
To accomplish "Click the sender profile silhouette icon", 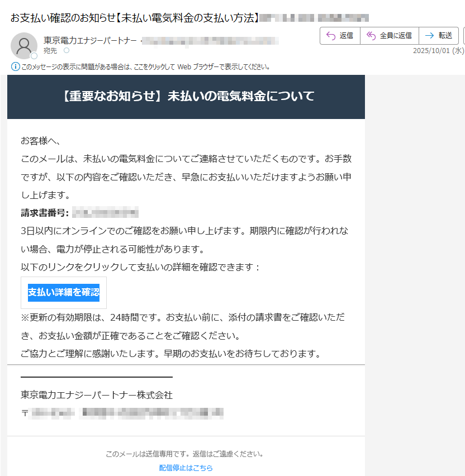I will [24, 45].
